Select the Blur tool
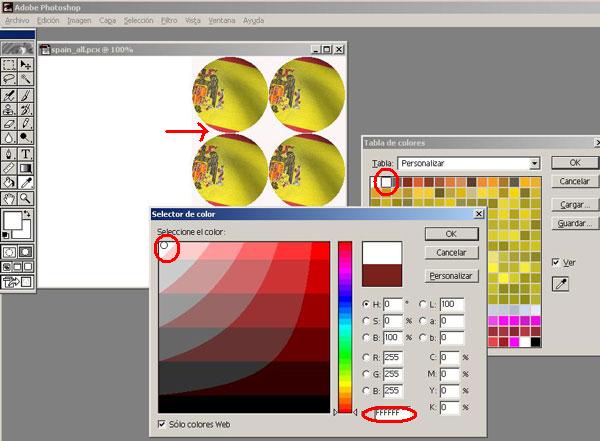 point(9,137)
